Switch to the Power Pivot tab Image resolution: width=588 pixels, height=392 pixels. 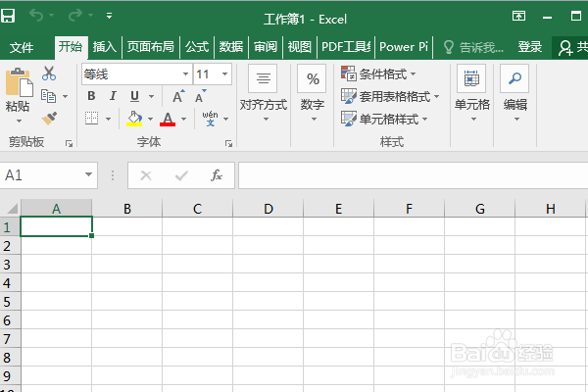404,47
